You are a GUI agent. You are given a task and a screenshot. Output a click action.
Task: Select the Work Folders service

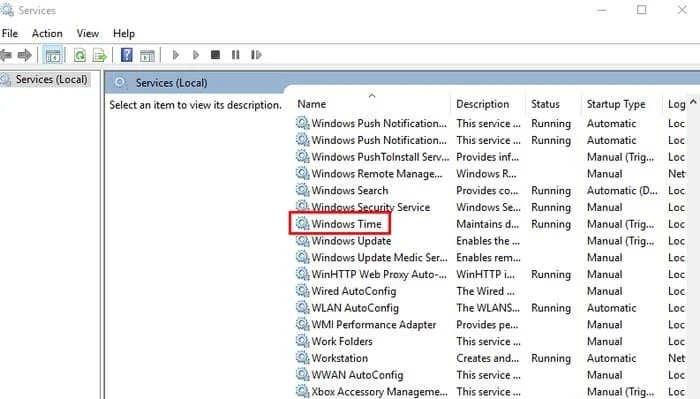pos(342,341)
